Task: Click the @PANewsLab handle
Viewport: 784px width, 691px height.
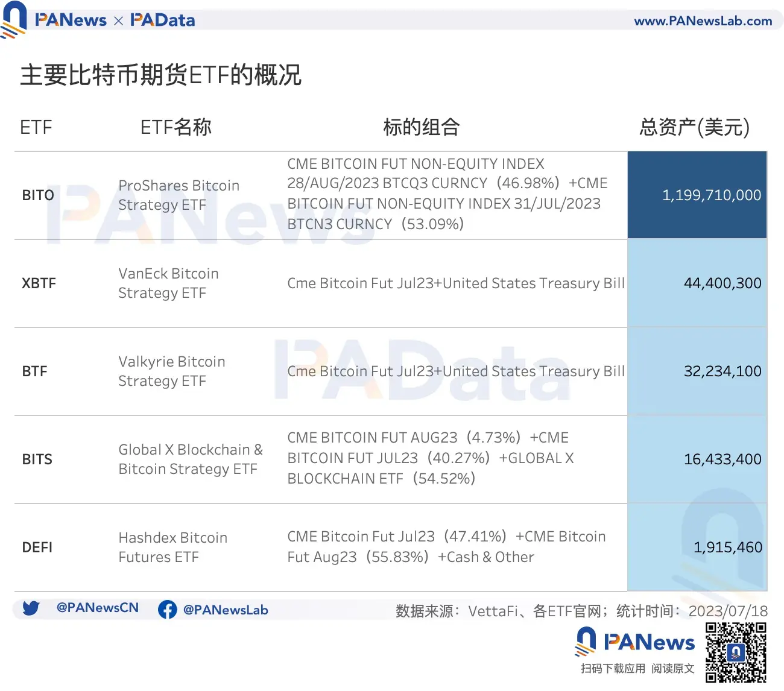Action: (x=227, y=610)
